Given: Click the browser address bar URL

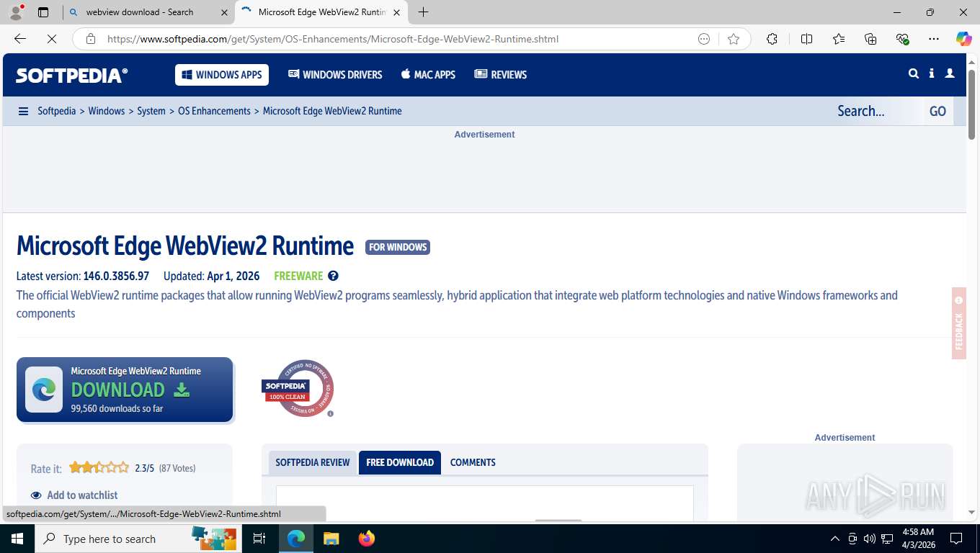Looking at the screenshot, I should pos(332,39).
